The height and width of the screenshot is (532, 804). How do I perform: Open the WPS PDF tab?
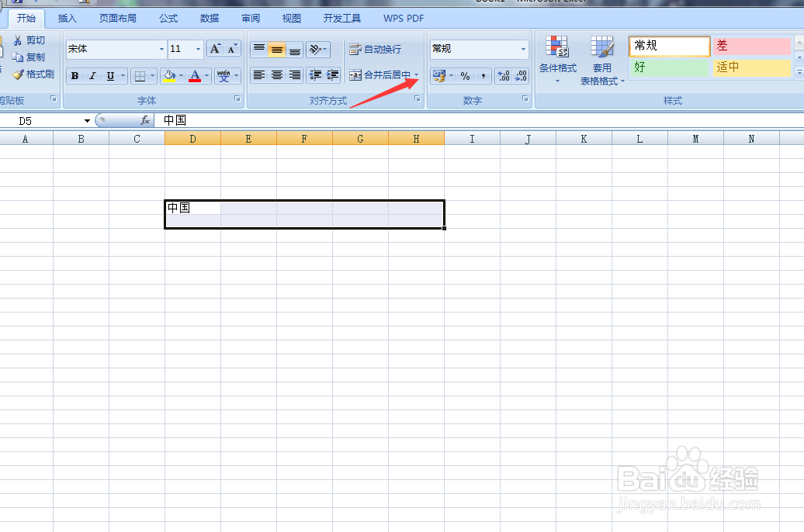click(404, 19)
